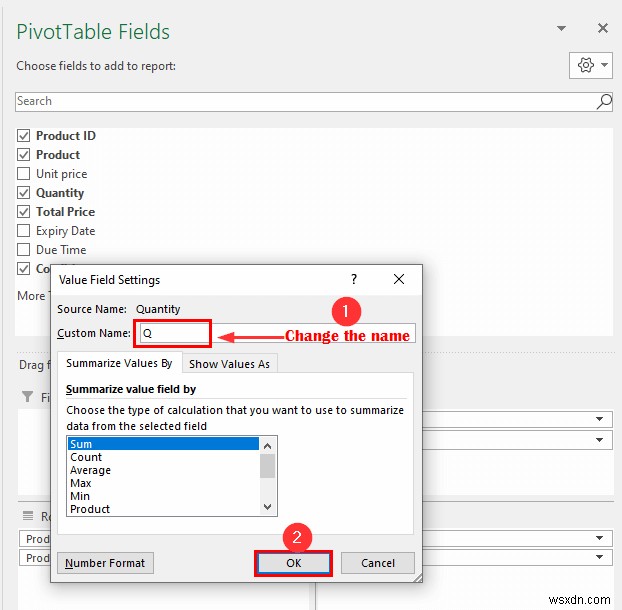
Task: Open the Number Format dialog
Action: click(x=105, y=563)
